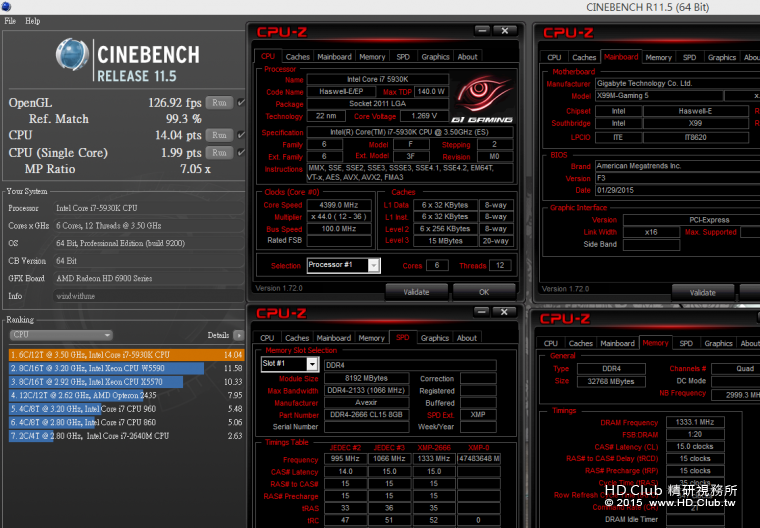The height and width of the screenshot is (528, 760).
Task: Click Validate in the Mainboard CPU-Z window
Action: tap(702, 293)
